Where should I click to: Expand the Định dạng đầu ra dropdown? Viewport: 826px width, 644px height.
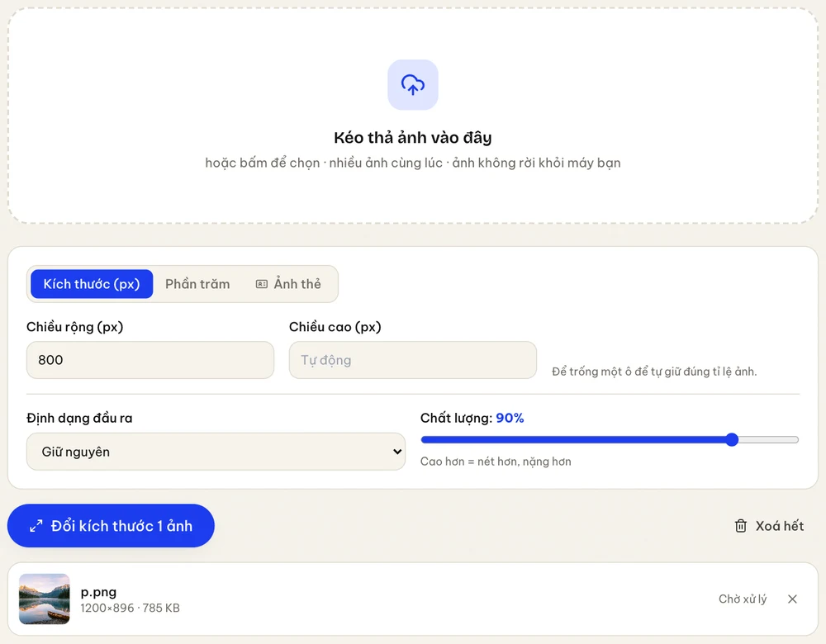[x=216, y=452]
